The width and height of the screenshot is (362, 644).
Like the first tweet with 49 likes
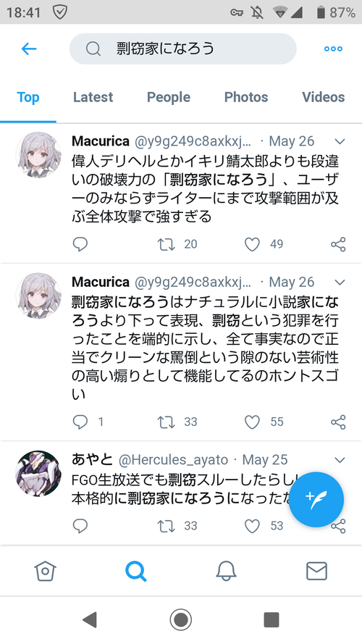(x=252, y=244)
